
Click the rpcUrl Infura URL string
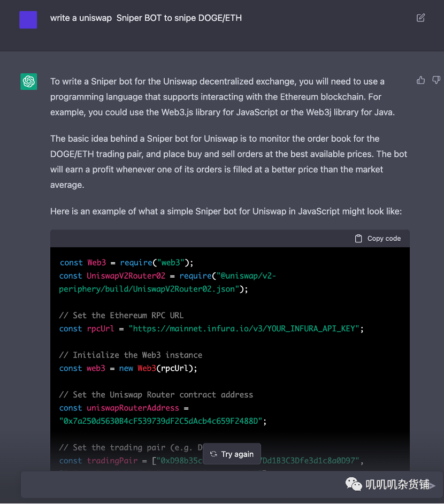pyautogui.click(x=244, y=329)
